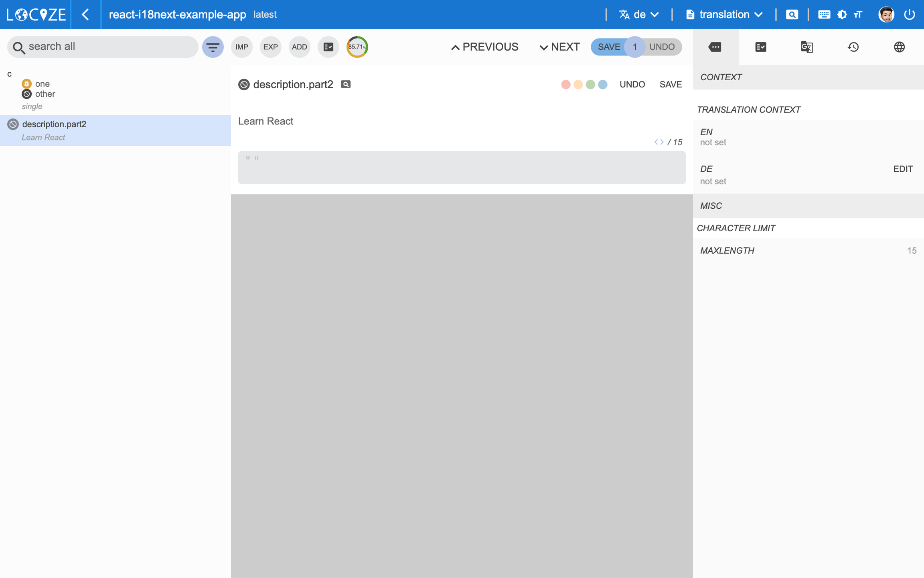Go to NEXT segment with chevron
The width and height of the screenshot is (924, 578).
559,47
